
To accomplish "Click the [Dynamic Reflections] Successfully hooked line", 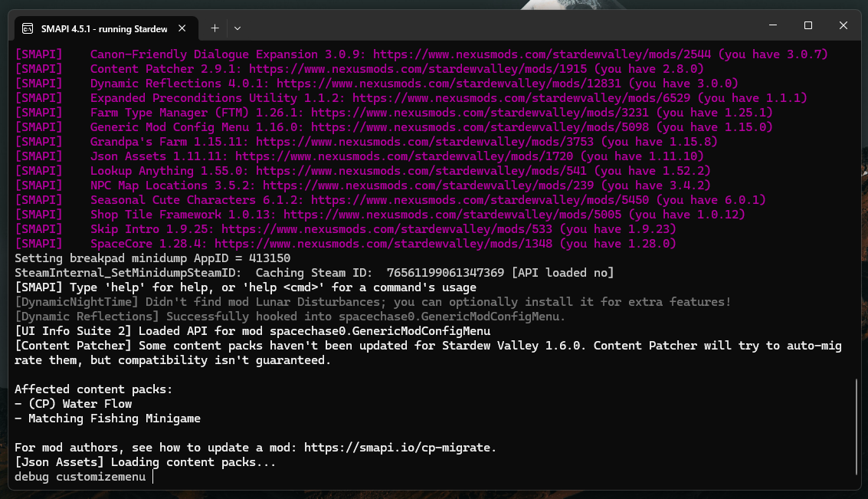I will pos(290,317).
